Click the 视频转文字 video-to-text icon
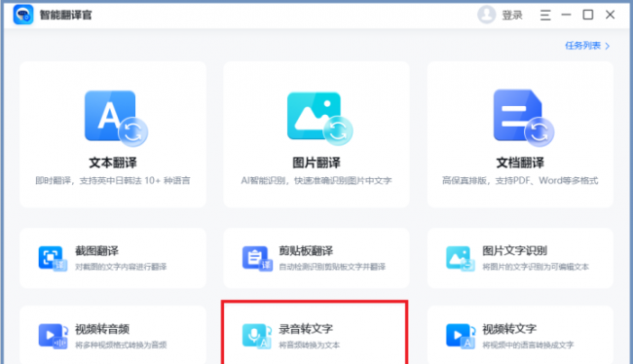The image size is (633, 364). click(x=461, y=336)
